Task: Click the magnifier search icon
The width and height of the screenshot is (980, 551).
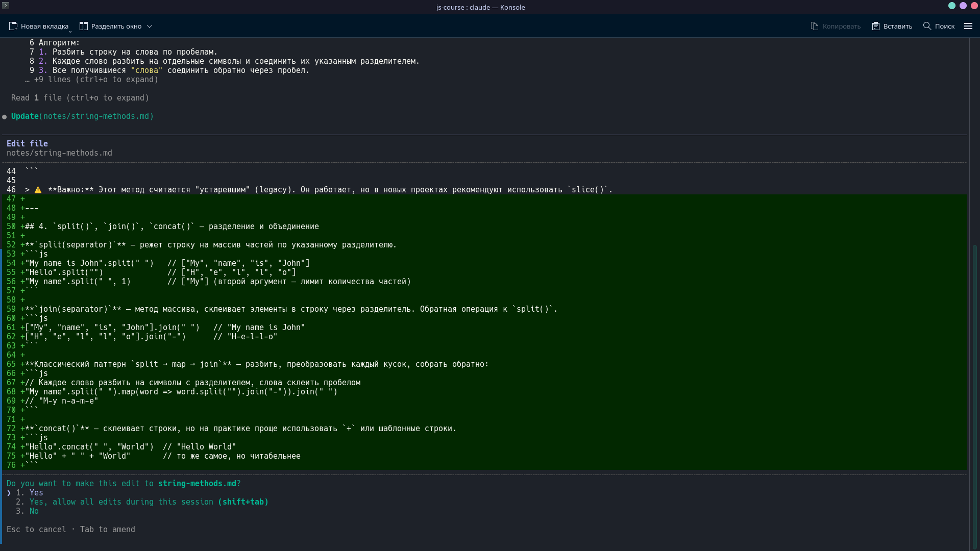Action: 927,26
